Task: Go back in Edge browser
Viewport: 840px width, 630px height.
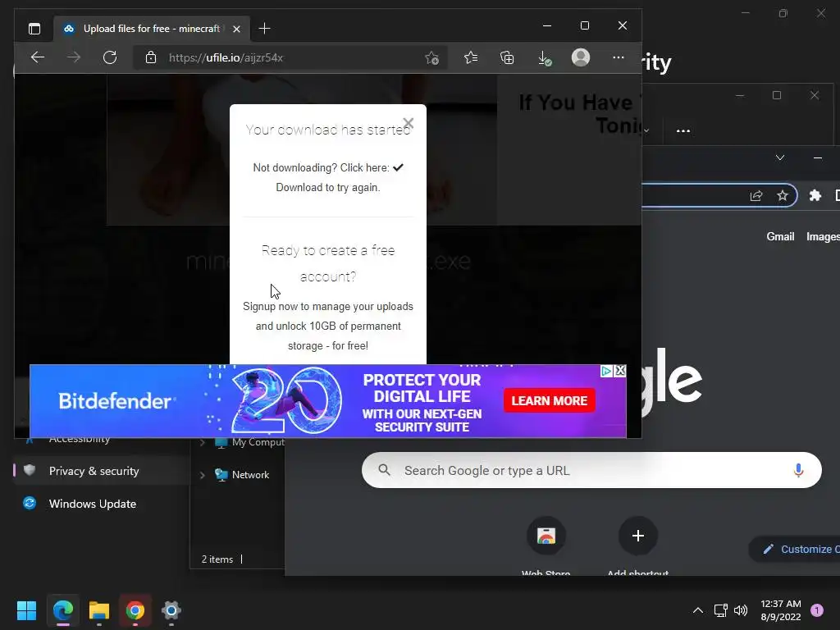Action: coord(38,57)
